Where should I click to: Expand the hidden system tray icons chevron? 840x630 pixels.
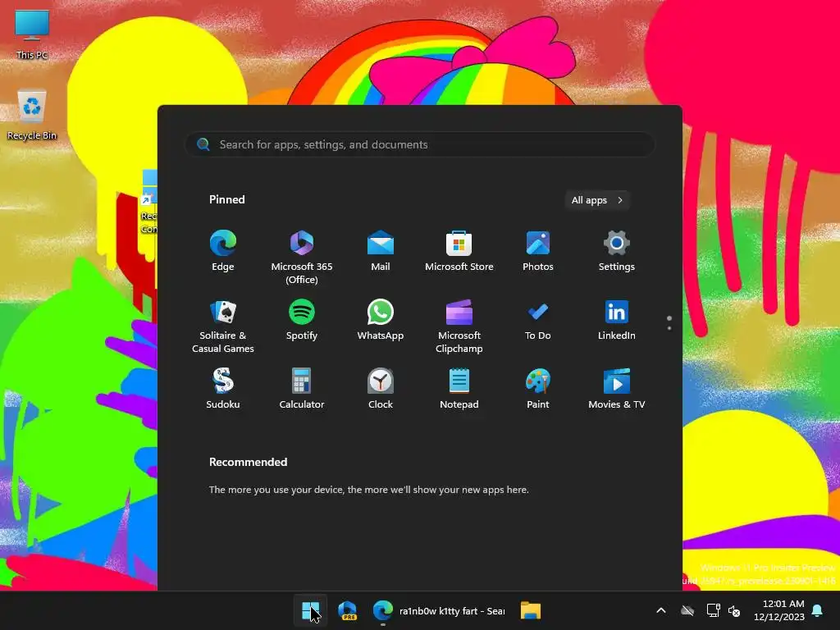[661, 610]
